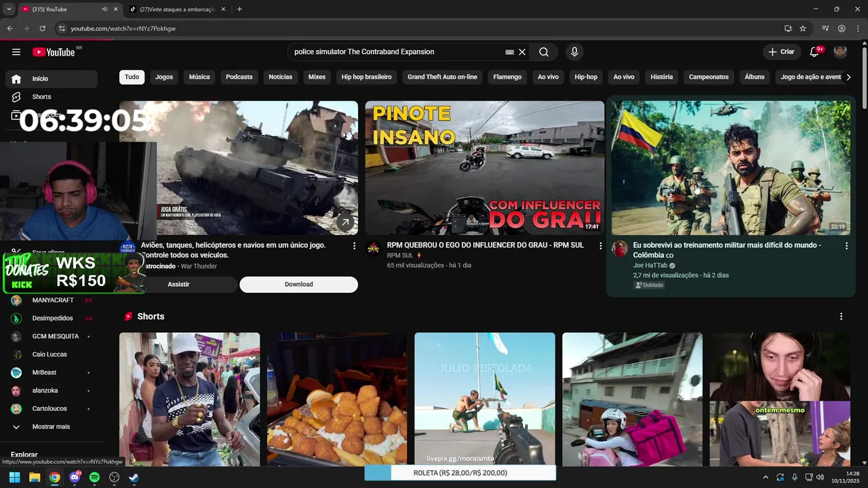This screenshot has height=488, width=868.
Task: Select the História filter chip
Action: [x=662, y=77]
